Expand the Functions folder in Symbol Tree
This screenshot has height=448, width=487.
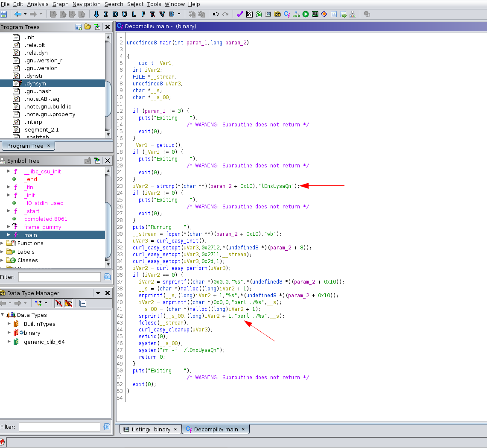coord(2,243)
